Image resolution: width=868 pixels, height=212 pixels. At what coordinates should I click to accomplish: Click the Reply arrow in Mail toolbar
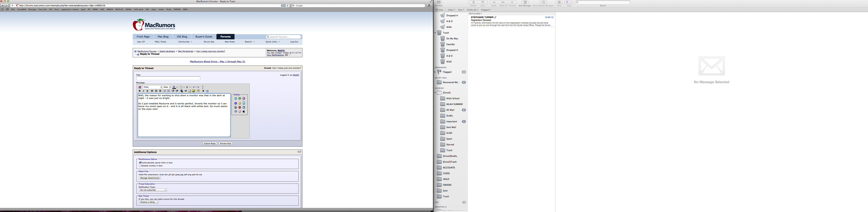(494, 2)
